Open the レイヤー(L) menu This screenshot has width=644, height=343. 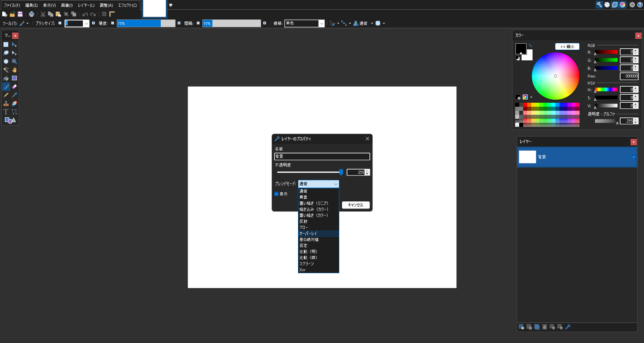pos(86,5)
